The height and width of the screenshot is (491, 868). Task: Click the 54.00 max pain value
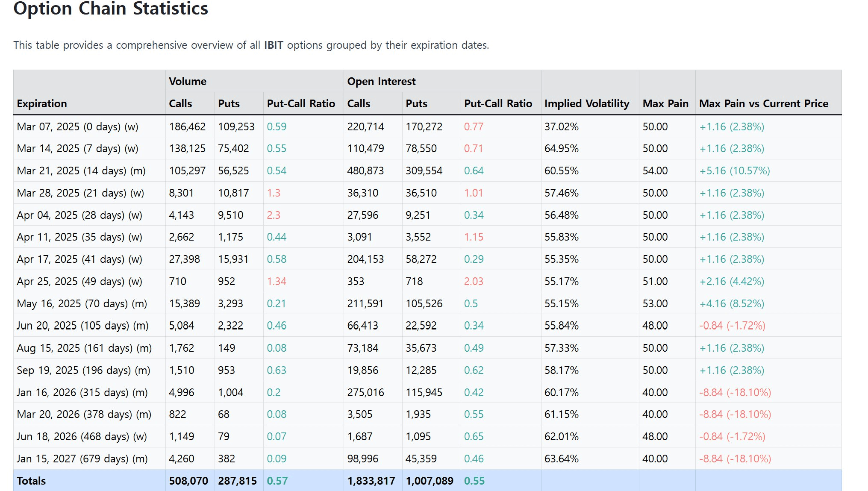[655, 171]
